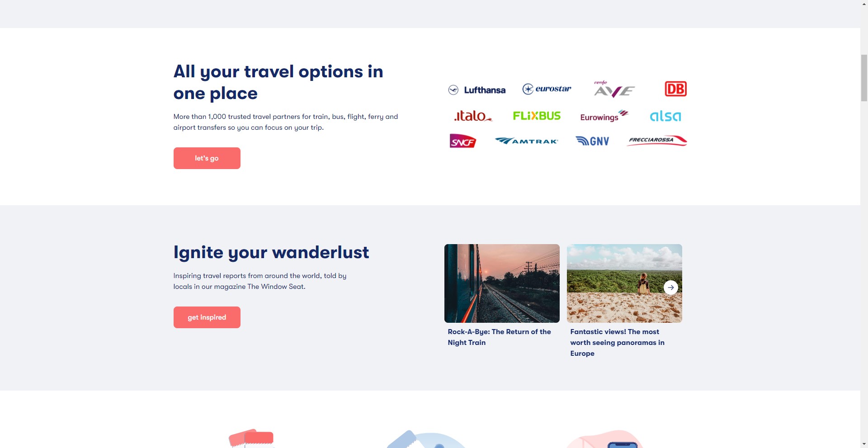Open the night train article thumbnail
Viewport: 868px width, 448px height.
click(x=502, y=283)
